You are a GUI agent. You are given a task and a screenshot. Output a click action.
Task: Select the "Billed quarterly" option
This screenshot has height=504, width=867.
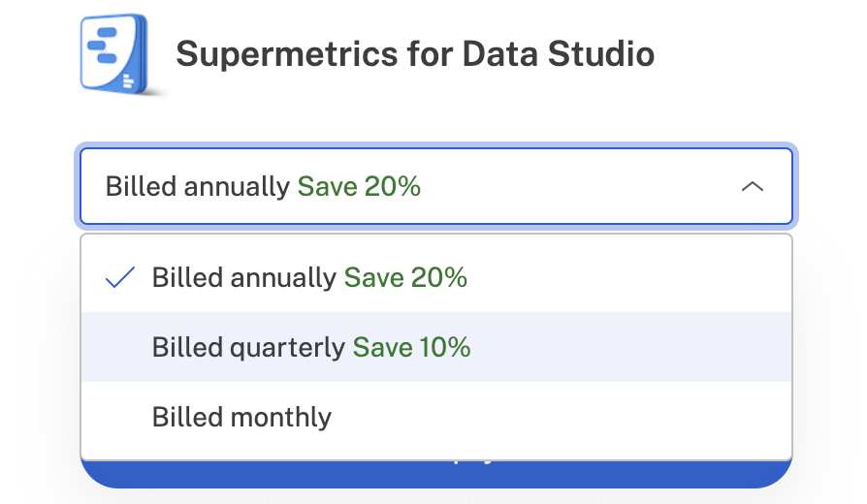point(248,347)
